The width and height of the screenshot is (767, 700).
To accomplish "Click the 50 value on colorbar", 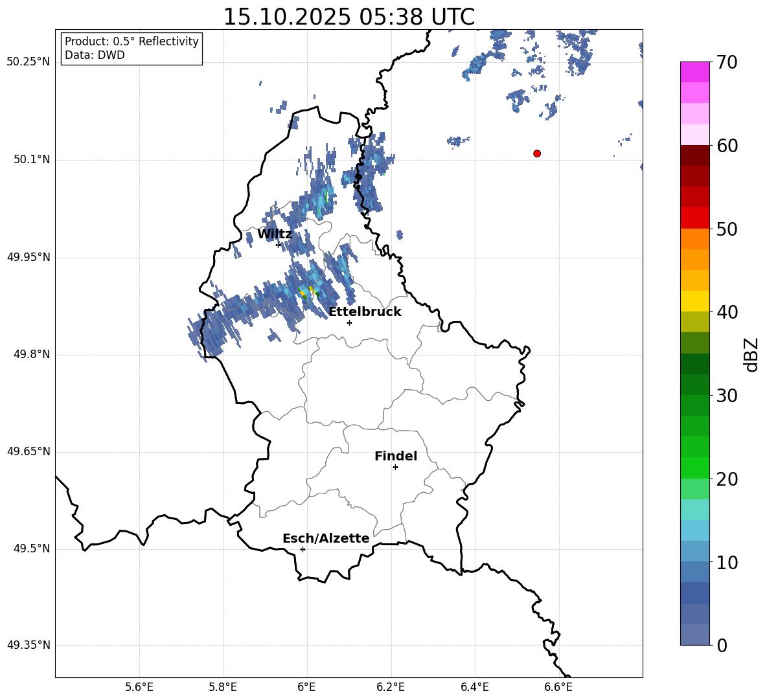I will (x=727, y=229).
